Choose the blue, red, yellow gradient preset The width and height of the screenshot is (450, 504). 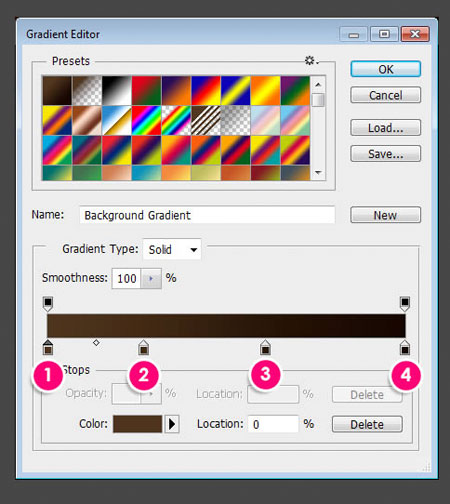click(x=206, y=90)
